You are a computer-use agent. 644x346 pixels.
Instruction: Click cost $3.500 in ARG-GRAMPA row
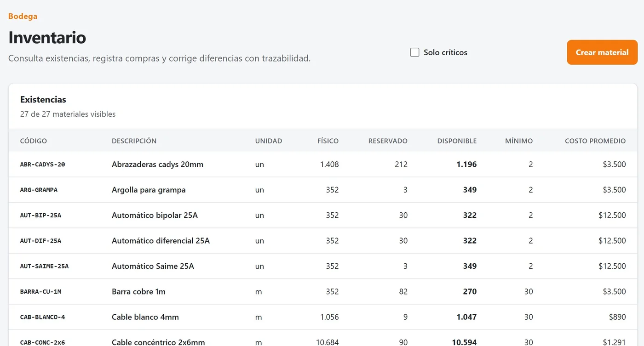pyautogui.click(x=614, y=190)
